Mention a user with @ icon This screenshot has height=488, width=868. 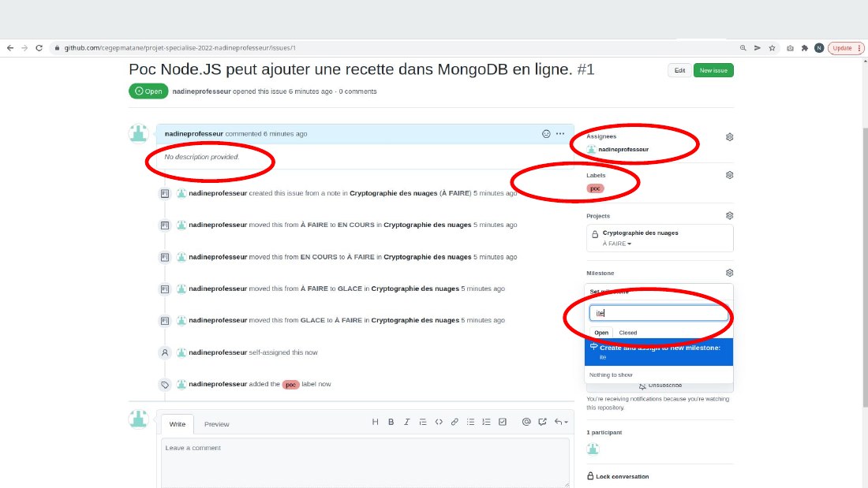[526, 422]
